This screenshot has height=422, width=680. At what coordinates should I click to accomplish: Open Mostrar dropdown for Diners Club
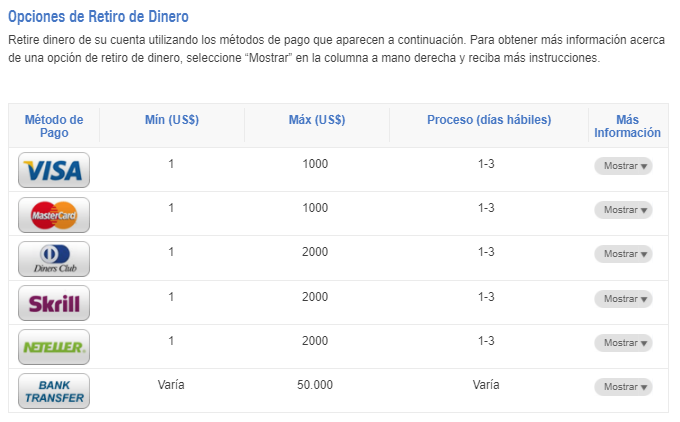point(623,254)
